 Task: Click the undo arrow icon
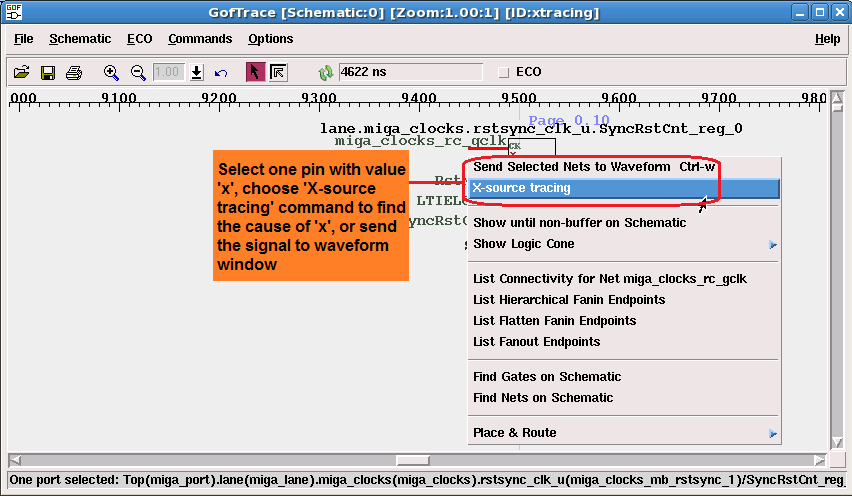click(221, 72)
